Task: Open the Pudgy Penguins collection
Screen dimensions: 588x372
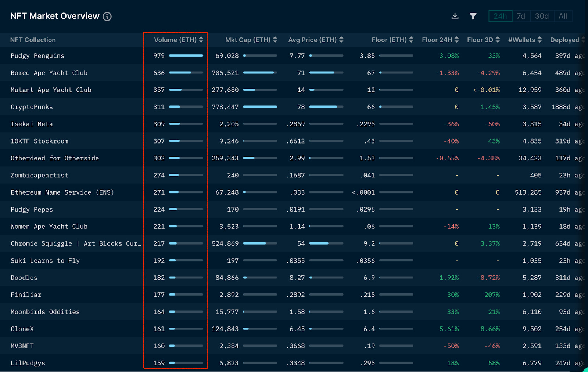Action: (37, 56)
